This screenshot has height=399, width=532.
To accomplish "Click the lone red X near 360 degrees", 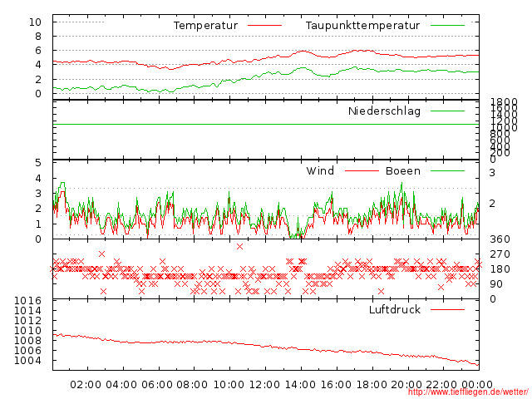I will [240, 247].
